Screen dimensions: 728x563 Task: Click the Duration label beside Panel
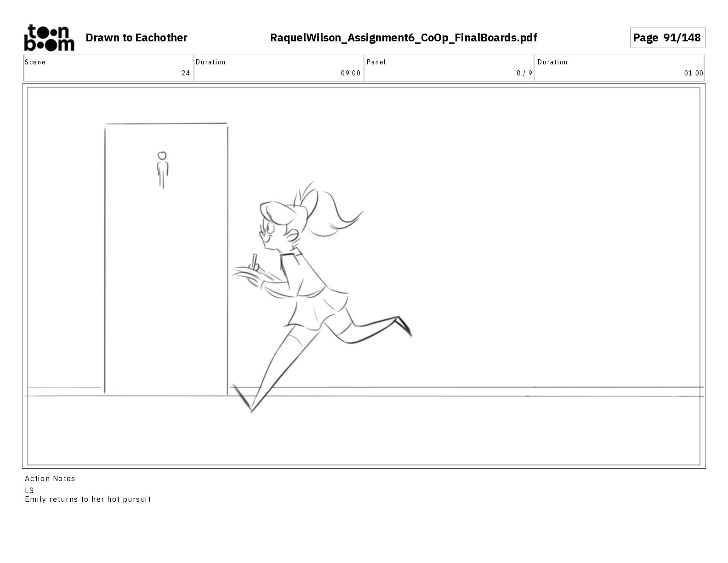[552, 62]
